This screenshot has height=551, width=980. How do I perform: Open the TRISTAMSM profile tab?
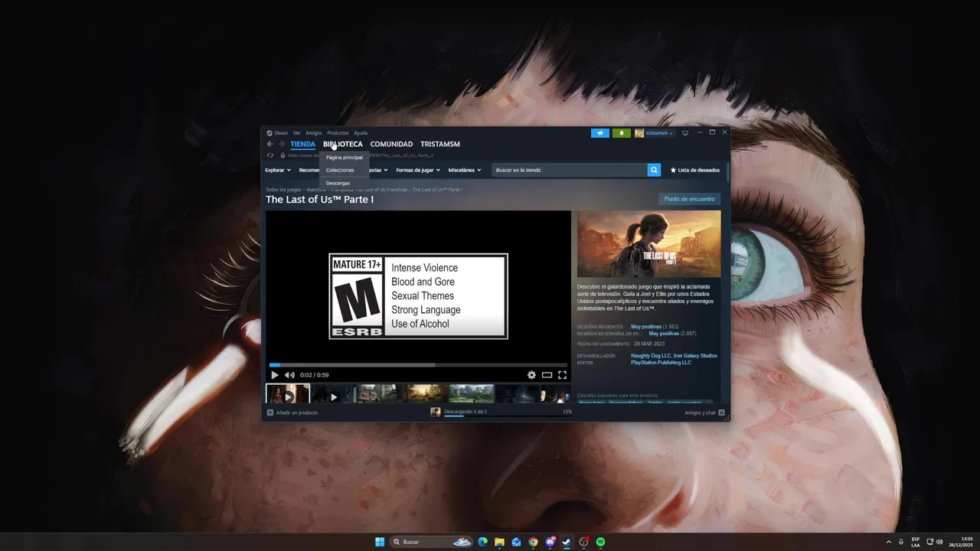pos(440,144)
